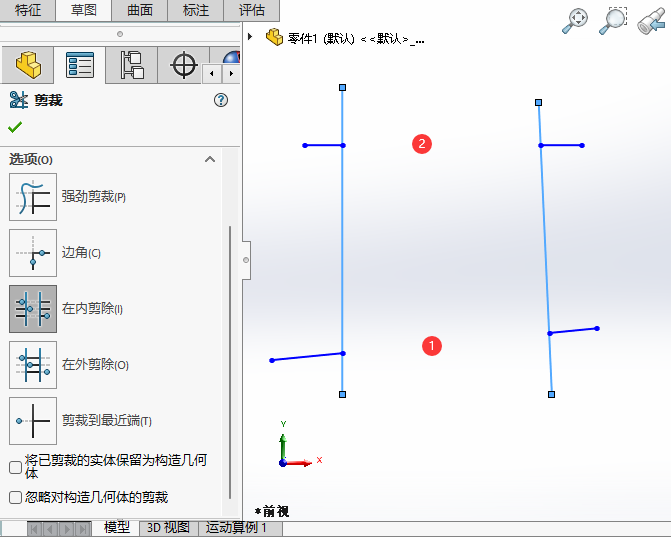671x537 pixels.
Task: Click the 模型 bottom tab
Action: tap(117, 528)
